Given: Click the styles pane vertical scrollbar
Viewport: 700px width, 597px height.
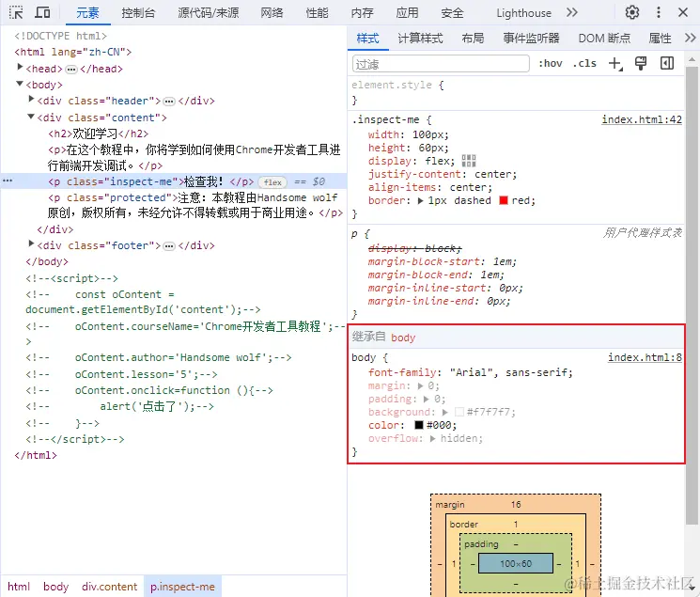Looking at the screenshot, I should [692, 295].
